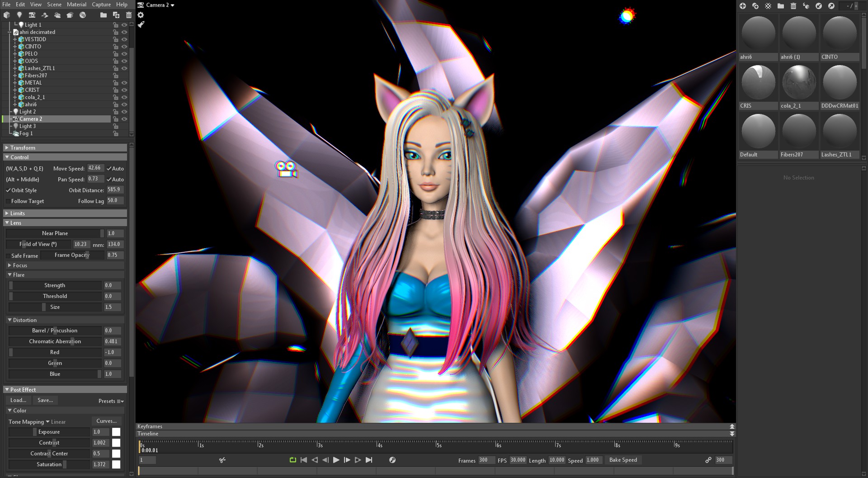Add a new light to scene
This screenshot has height=478, width=868.
click(19, 15)
